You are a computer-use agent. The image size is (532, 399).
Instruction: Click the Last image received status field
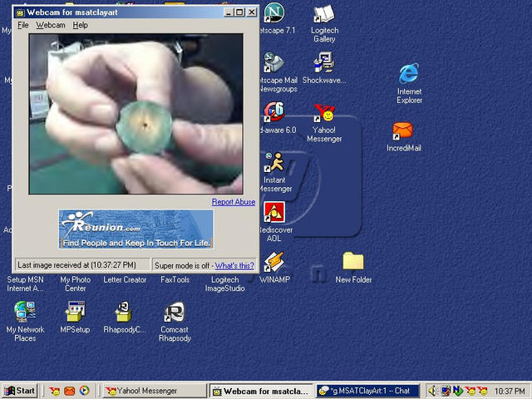(81, 265)
